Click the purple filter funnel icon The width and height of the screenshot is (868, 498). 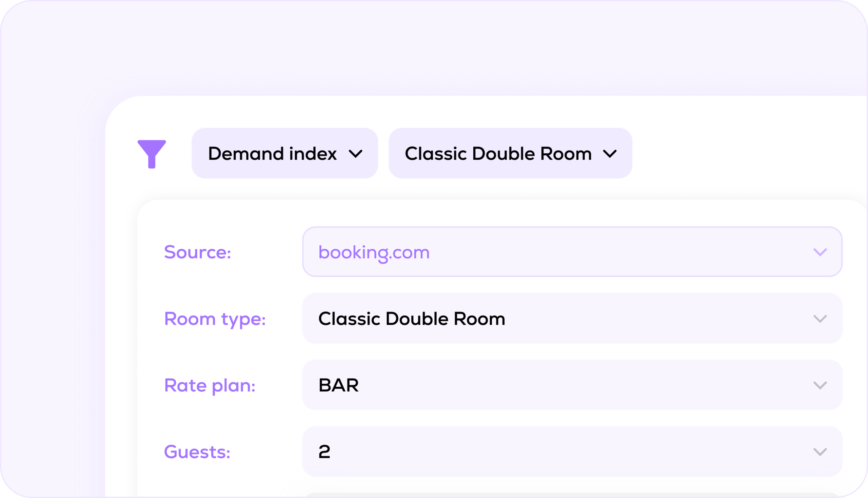tap(152, 154)
